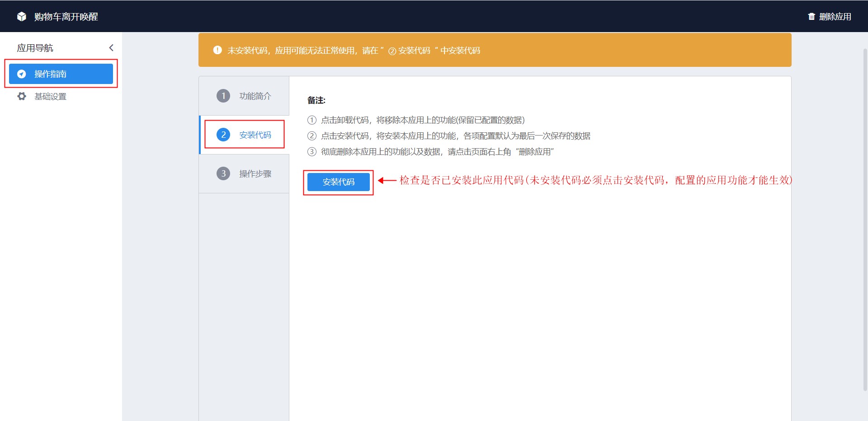The image size is (868, 421).
Task: Click note ① about 点击卸载代码
Action: [416, 120]
